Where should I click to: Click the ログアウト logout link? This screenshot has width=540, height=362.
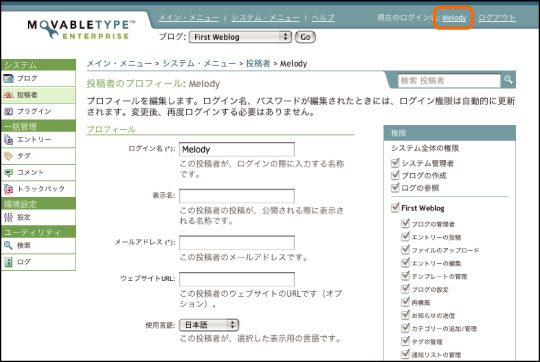click(497, 18)
